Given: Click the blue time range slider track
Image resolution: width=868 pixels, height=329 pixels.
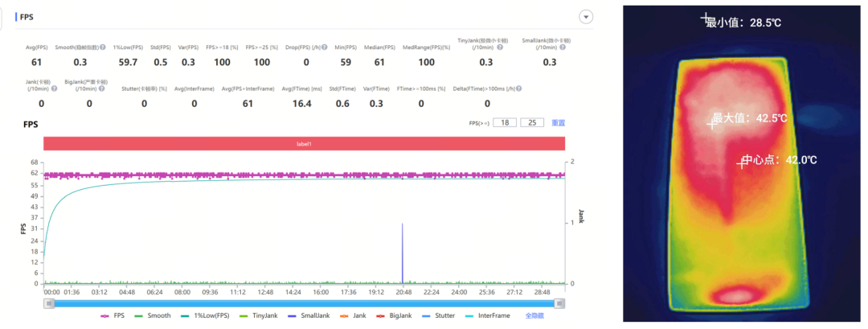Looking at the screenshot, I should [305, 303].
